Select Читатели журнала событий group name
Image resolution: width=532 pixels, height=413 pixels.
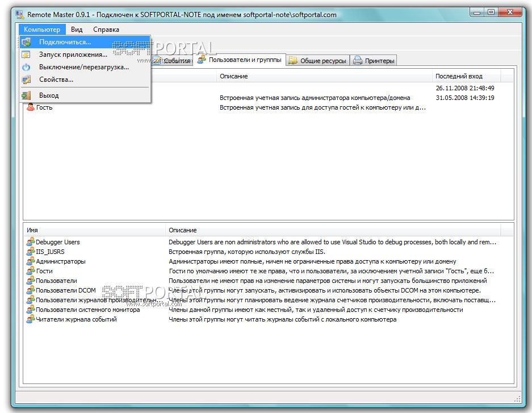(x=76, y=319)
